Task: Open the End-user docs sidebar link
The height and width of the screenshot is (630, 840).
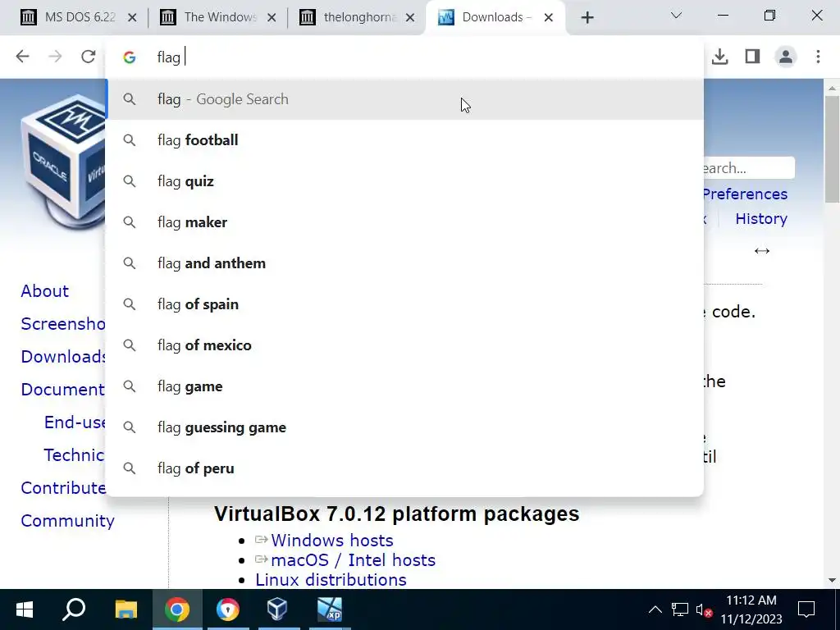Action: coord(75,422)
